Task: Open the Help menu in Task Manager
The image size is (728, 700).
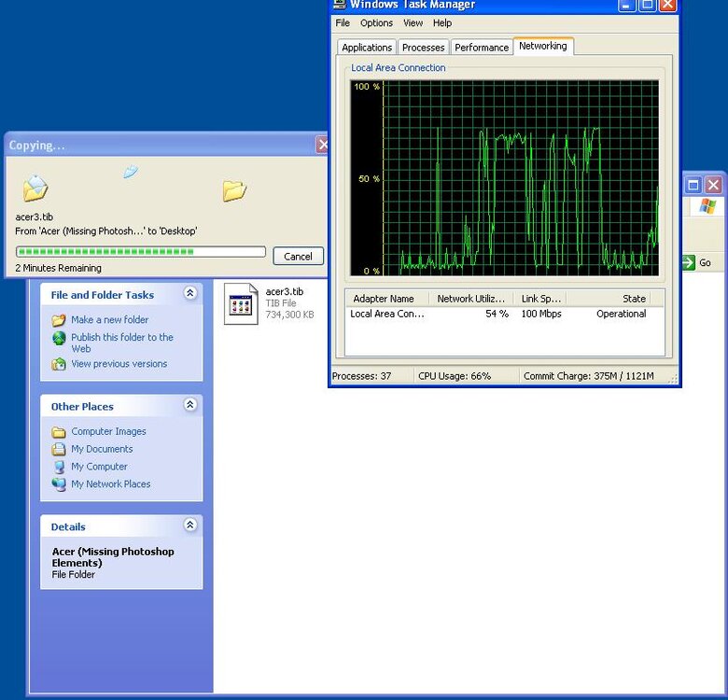Action: [x=442, y=22]
